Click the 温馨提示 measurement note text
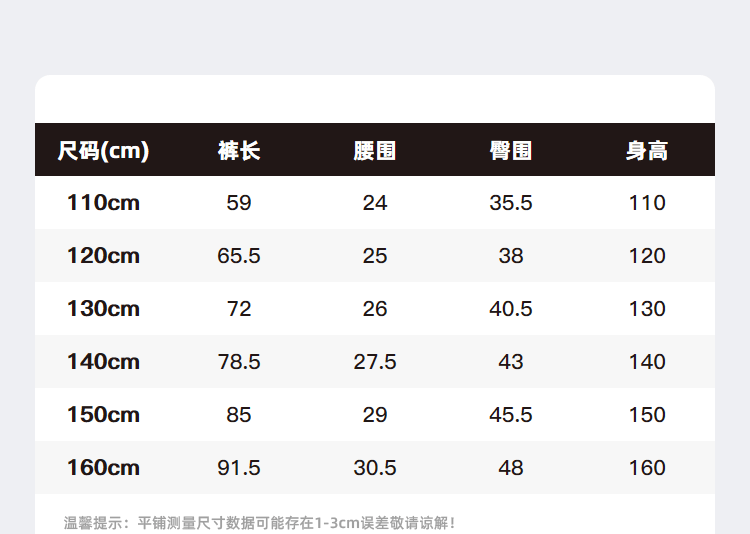Image resolution: width=750 pixels, height=534 pixels. pos(260,523)
